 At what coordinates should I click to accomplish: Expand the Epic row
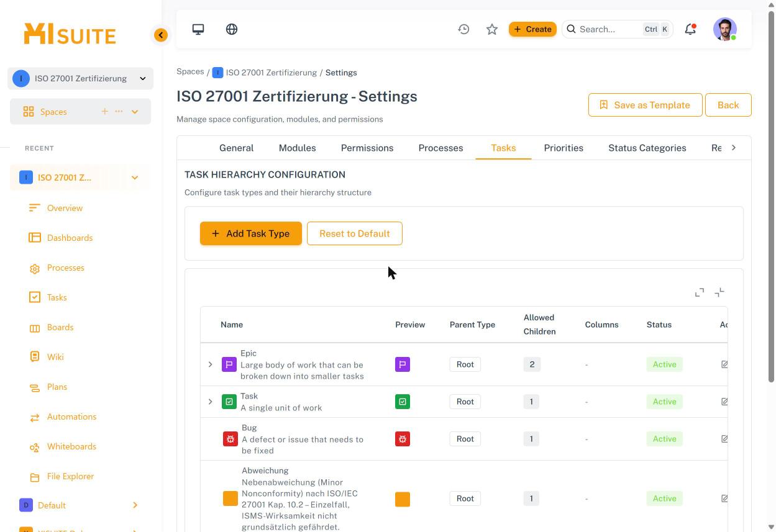click(210, 364)
